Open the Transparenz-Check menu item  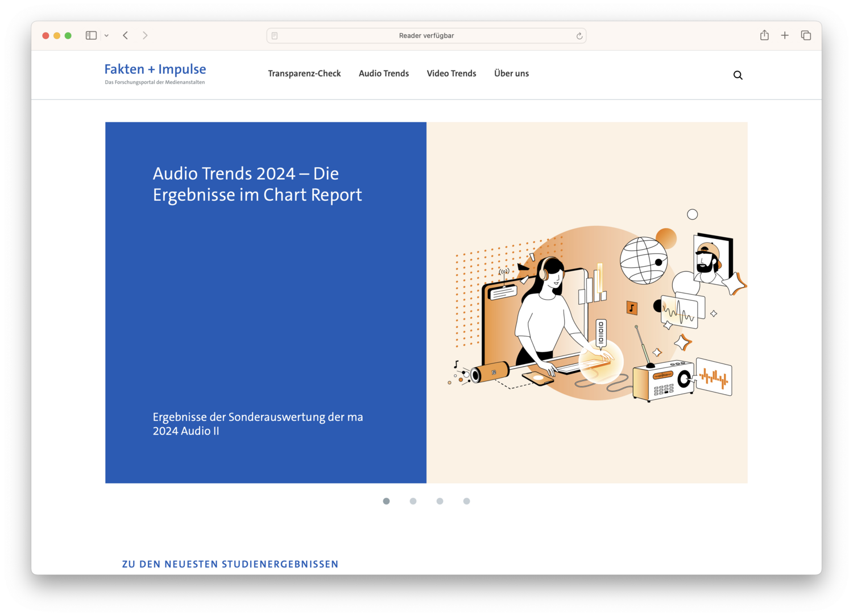(304, 73)
